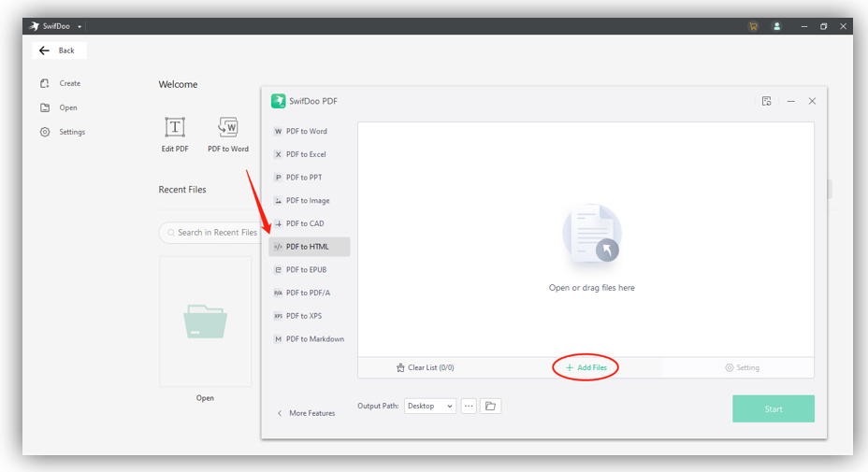
Task: Start the conversion with Start button
Action: tap(774, 409)
